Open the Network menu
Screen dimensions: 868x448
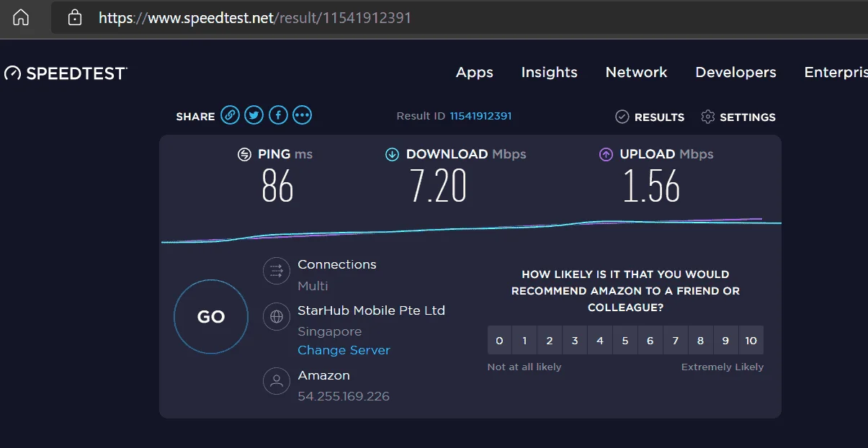pyautogui.click(x=637, y=72)
